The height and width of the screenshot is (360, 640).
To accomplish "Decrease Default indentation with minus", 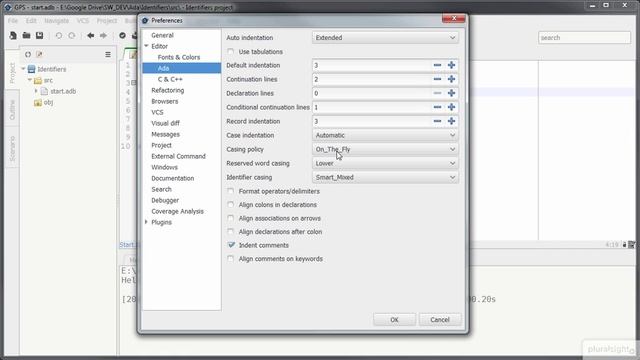I will pos(437,65).
